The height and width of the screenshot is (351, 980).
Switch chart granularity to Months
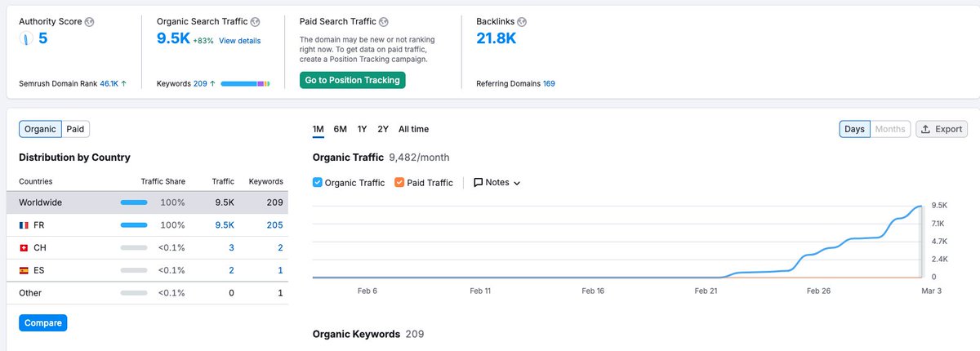click(x=889, y=129)
